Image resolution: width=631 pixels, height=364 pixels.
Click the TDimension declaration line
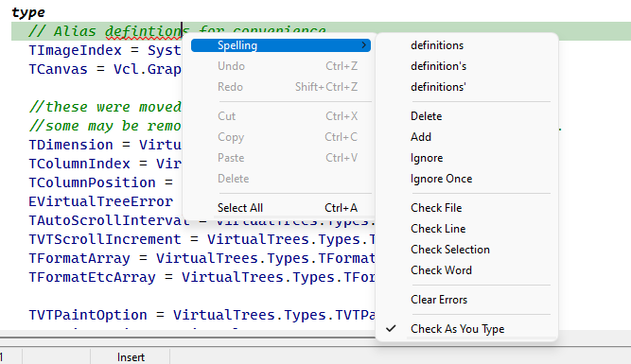click(105, 145)
